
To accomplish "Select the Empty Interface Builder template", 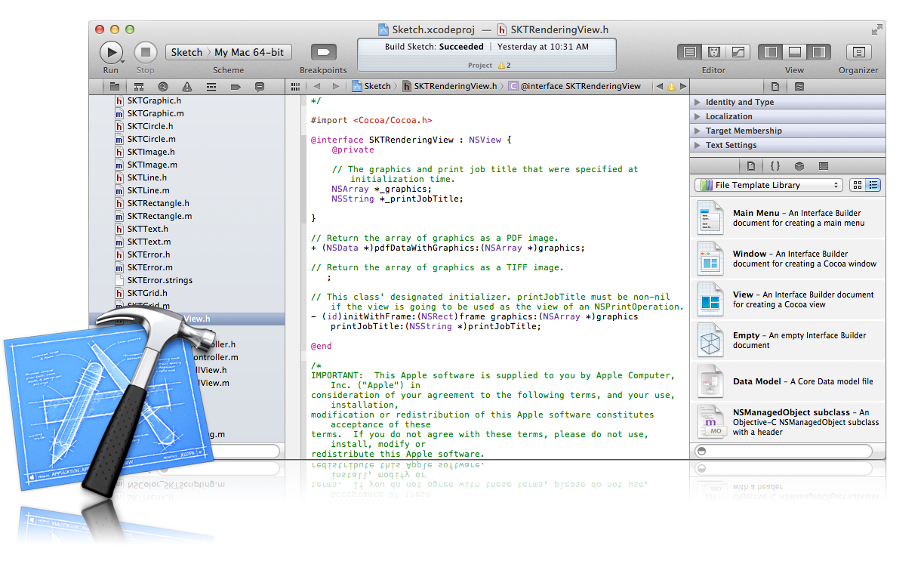I will [787, 341].
